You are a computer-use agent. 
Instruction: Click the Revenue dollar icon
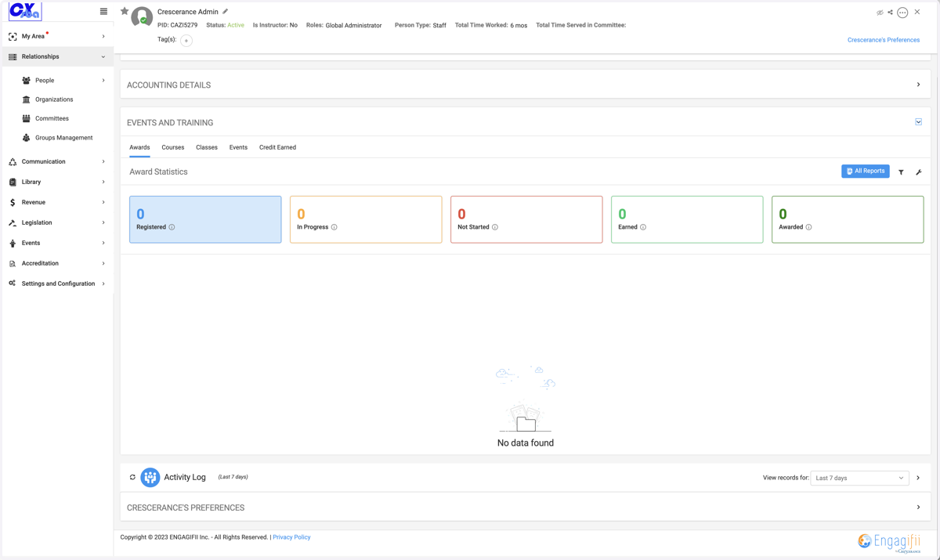13,202
